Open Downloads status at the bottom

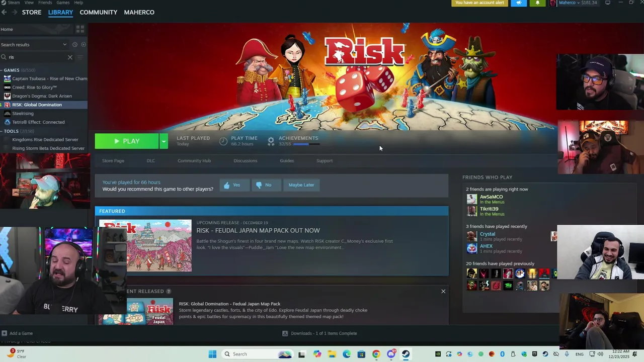(x=319, y=333)
